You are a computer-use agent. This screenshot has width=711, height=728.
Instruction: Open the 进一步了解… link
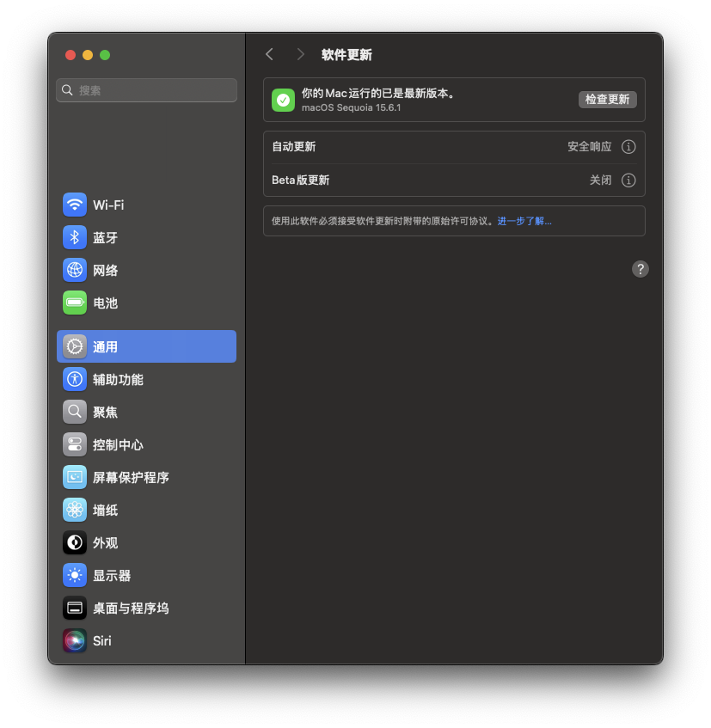click(524, 221)
